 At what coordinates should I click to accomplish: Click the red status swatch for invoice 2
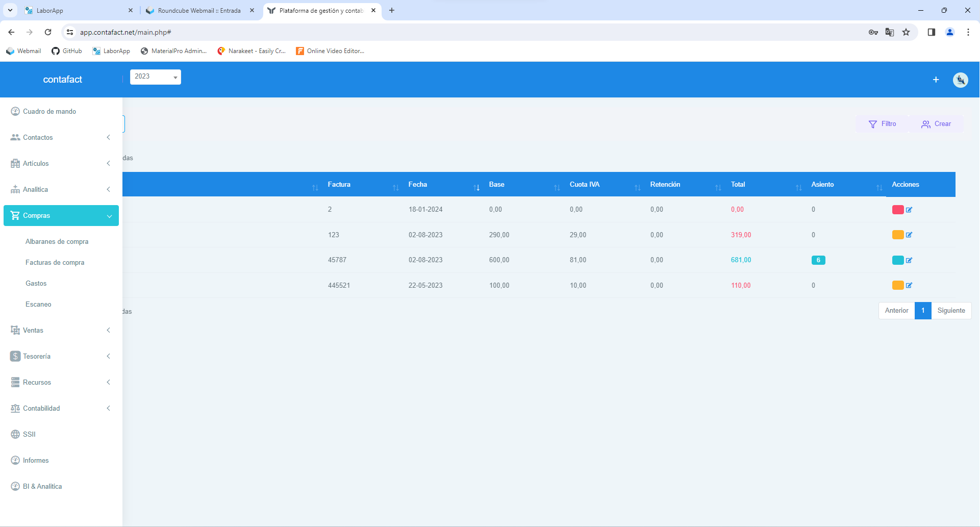pos(897,210)
